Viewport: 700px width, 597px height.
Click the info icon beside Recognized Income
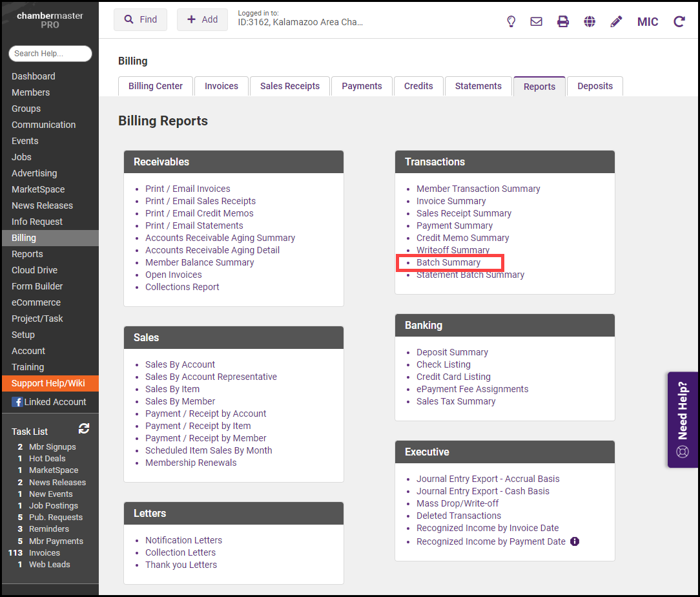[x=575, y=541]
